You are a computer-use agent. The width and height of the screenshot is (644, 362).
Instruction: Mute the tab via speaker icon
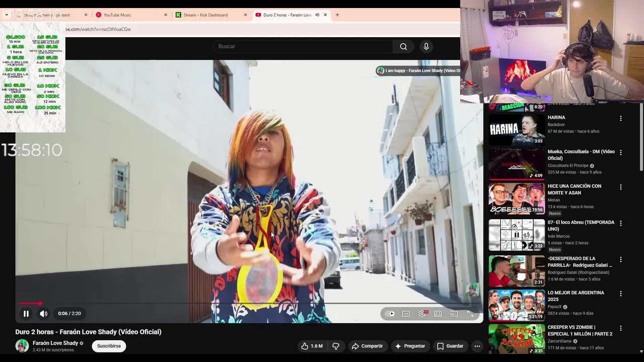point(317,15)
